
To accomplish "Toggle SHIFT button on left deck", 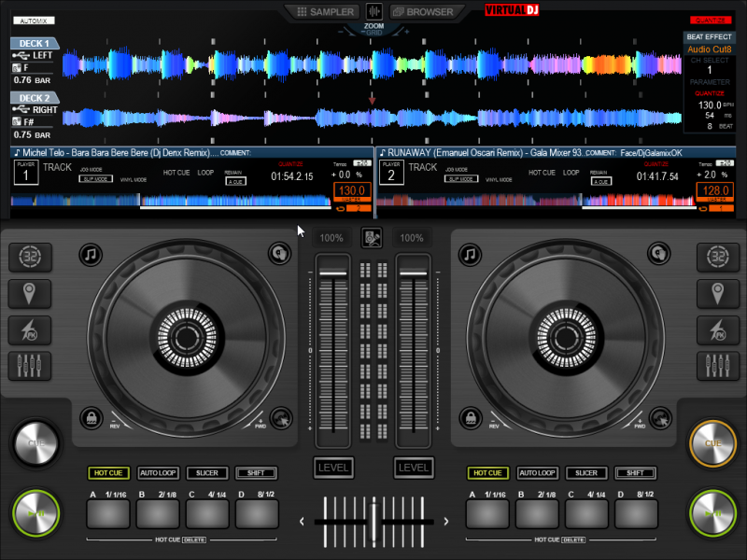I will click(x=256, y=473).
